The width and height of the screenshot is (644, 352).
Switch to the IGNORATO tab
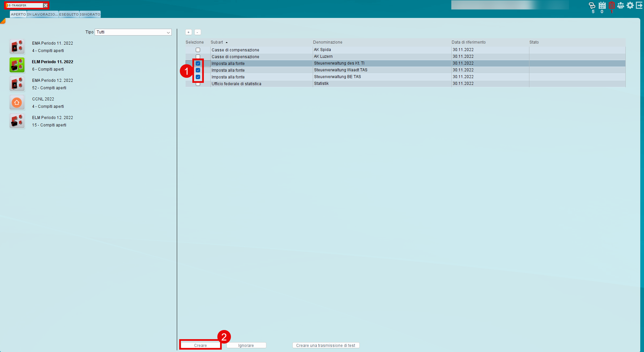[90, 15]
